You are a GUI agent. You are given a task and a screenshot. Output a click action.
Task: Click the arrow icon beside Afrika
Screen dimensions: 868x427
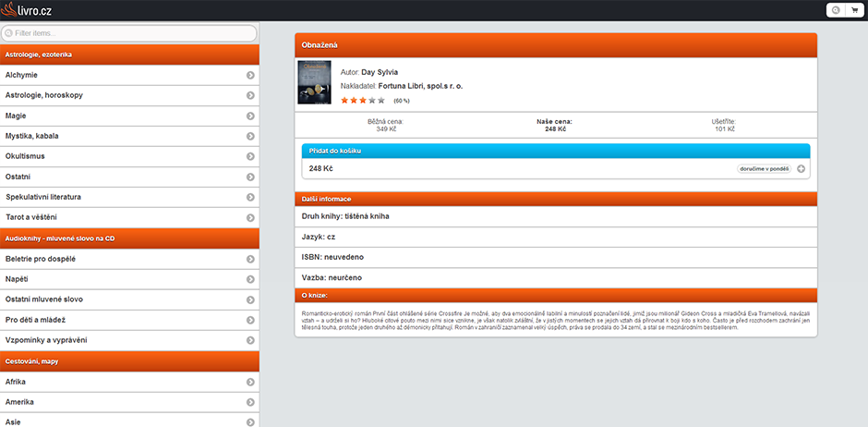(250, 382)
